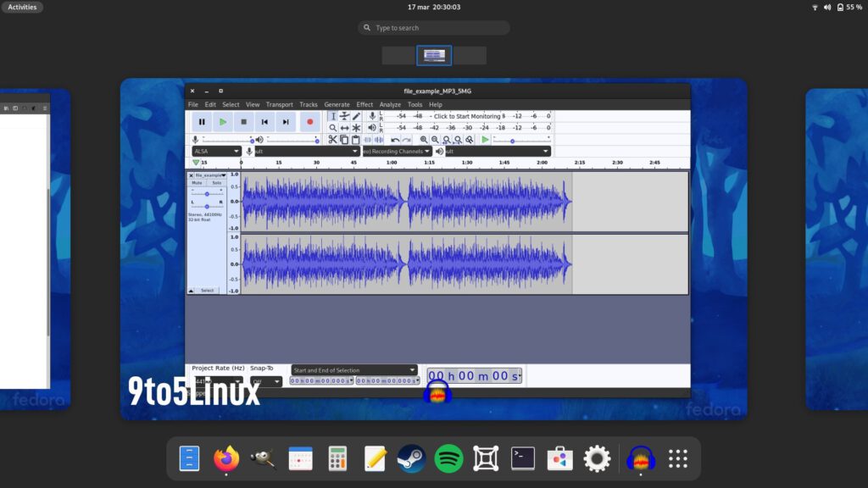
Task: Pause playback in Audacity
Action: 202,122
